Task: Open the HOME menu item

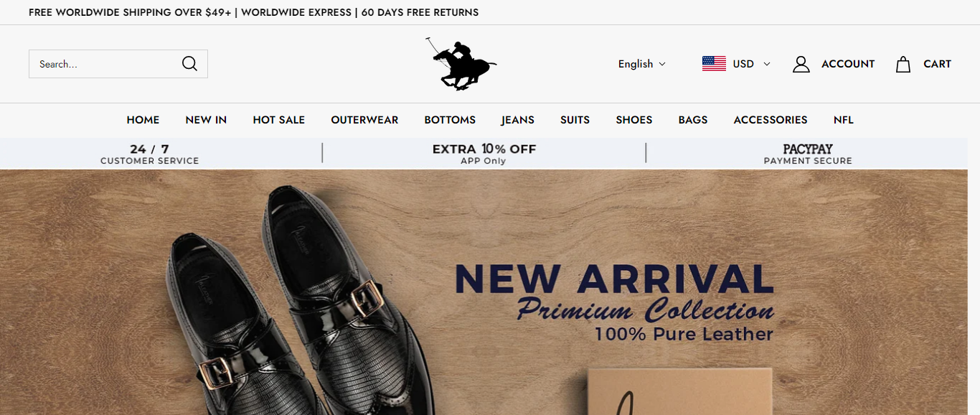Action: click(143, 120)
